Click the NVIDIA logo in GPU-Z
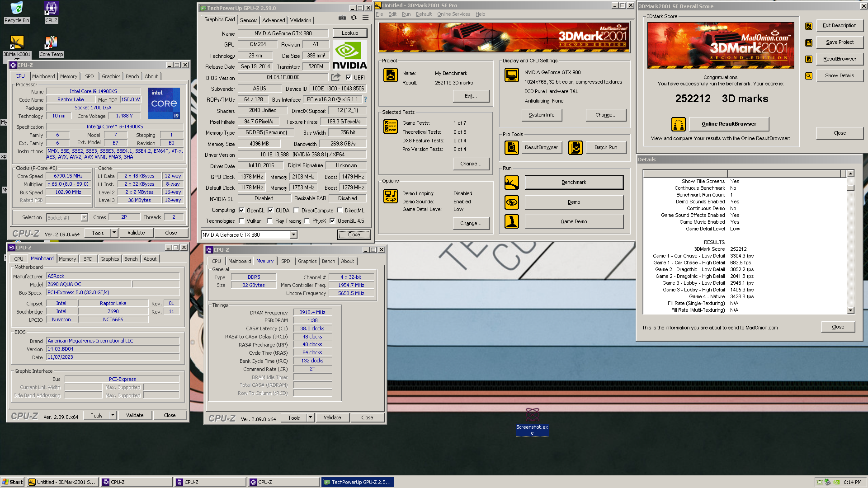Screen dimensions: 868x488 coord(349,56)
